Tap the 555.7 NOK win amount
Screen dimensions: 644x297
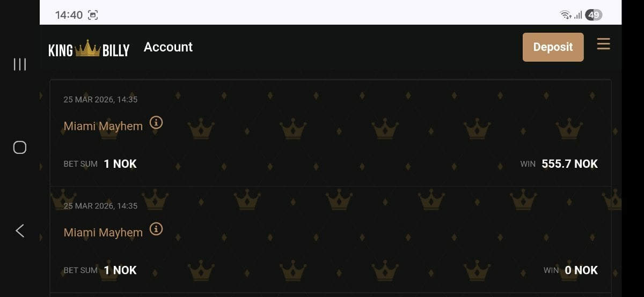[569, 164]
